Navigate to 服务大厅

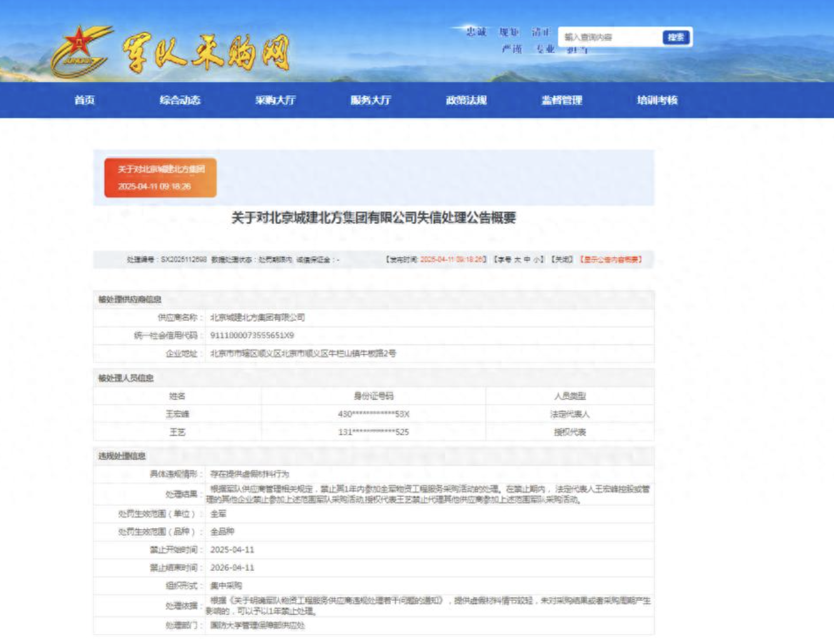[370, 100]
